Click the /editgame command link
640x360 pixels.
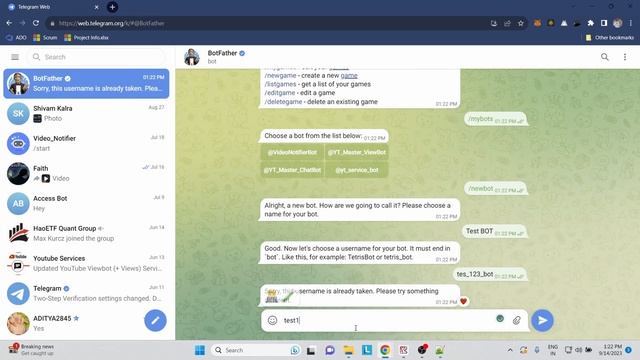280,93
